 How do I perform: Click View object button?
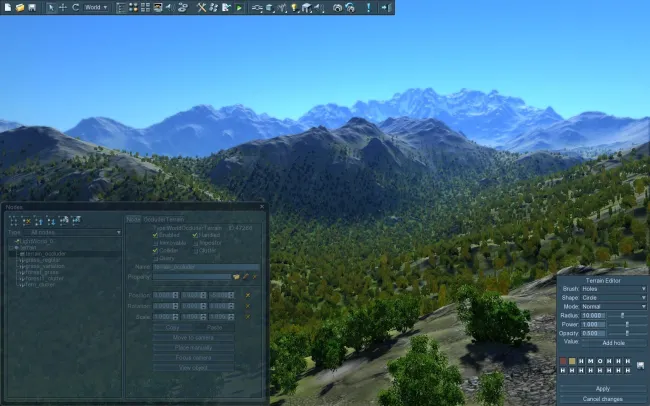193,367
